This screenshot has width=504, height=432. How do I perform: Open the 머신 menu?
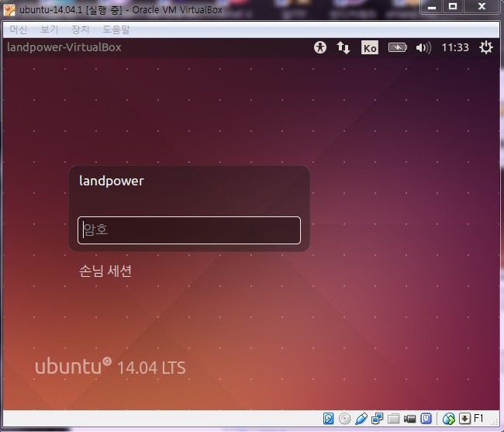tap(18, 29)
